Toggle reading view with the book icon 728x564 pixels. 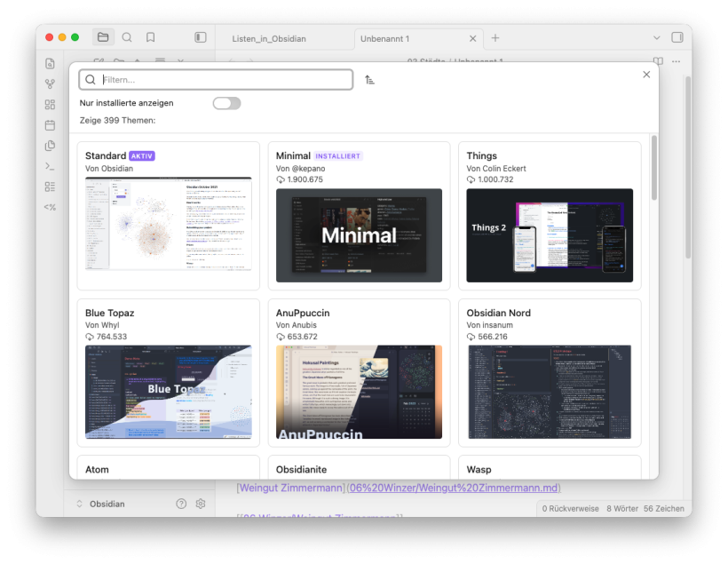(x=658, y=61)
